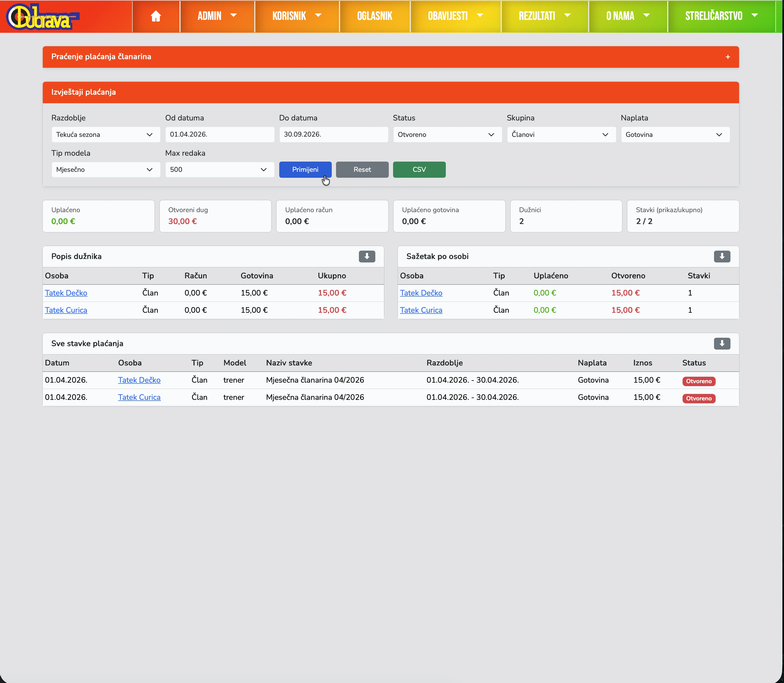
Task: Go to the OGLASNIK menu item
Action: pyautogui.click(x=375, y=16)
